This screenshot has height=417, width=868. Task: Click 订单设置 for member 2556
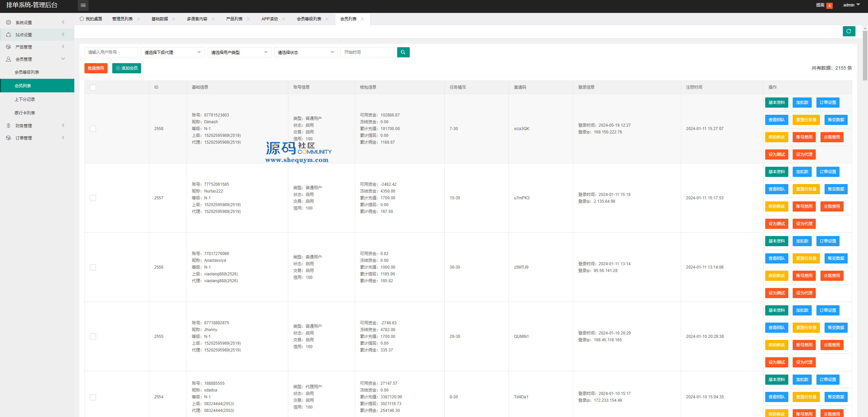coord(828,241)
